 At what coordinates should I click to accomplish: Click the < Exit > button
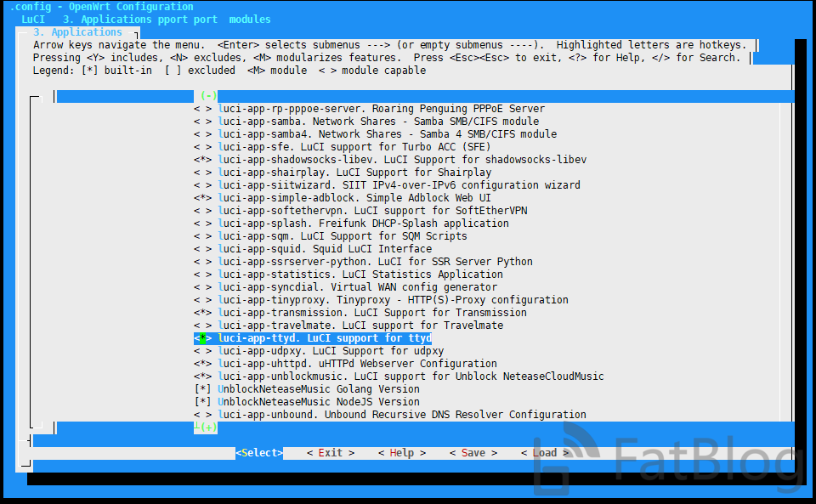(x=331, y=453)
